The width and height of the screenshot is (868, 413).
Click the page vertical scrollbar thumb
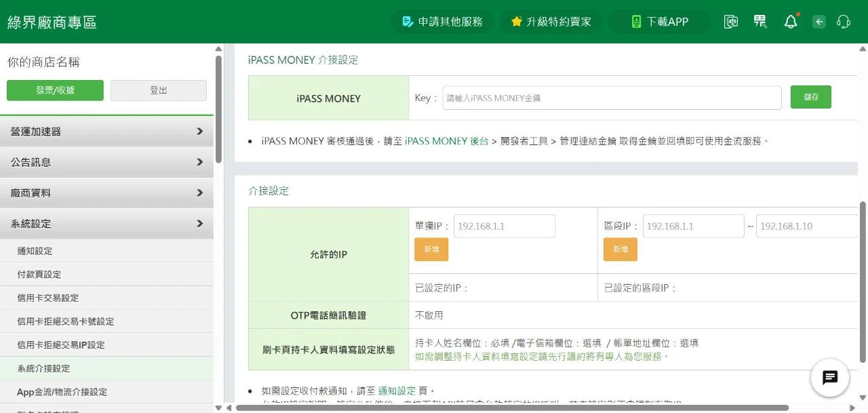point(863,283)
